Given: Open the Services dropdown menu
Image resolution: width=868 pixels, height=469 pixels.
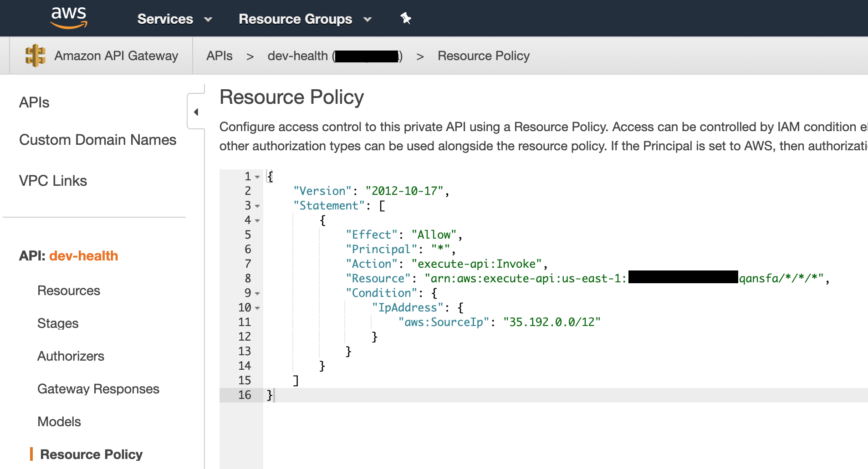Looking at the screenshot, I should 175,19.
